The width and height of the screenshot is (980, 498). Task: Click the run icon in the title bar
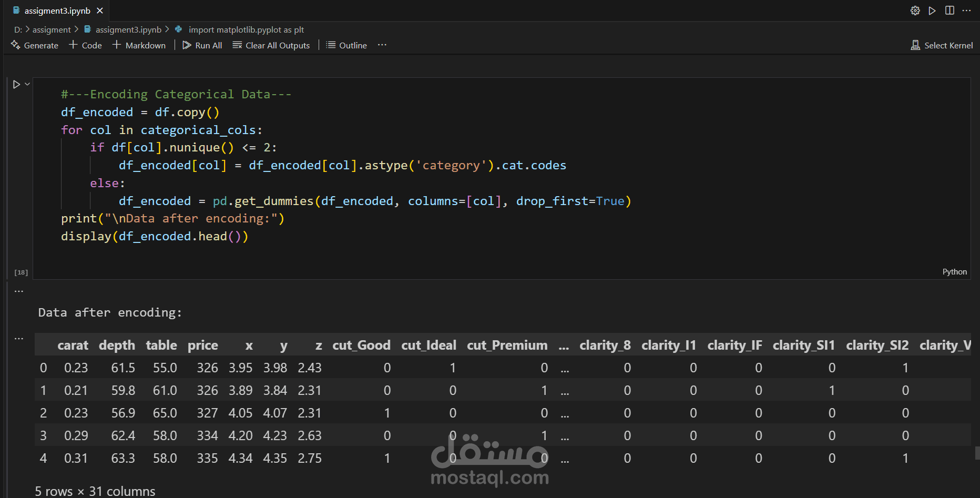click(932, 11)
